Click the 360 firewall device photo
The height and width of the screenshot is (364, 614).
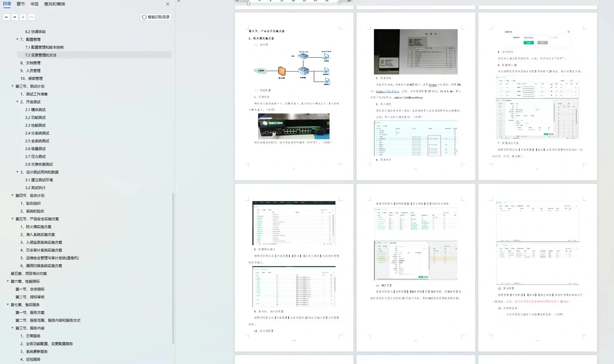pos(294,126)
